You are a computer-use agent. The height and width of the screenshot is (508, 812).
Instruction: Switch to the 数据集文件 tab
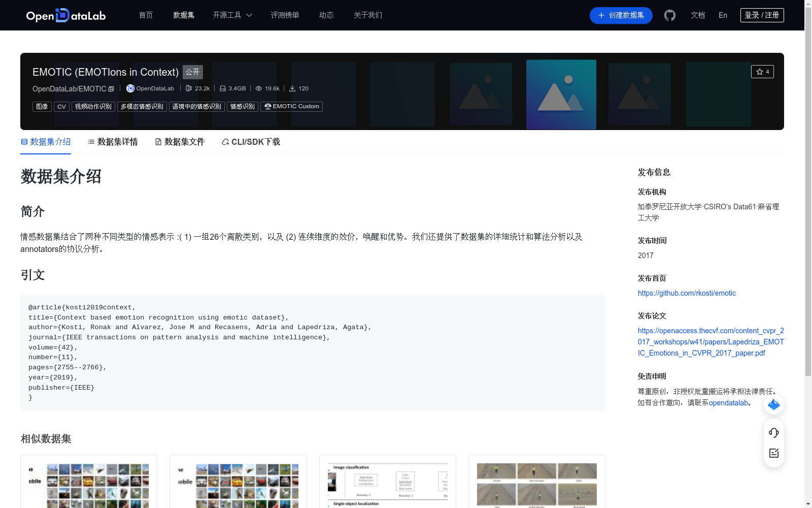[x=180, y=142]
